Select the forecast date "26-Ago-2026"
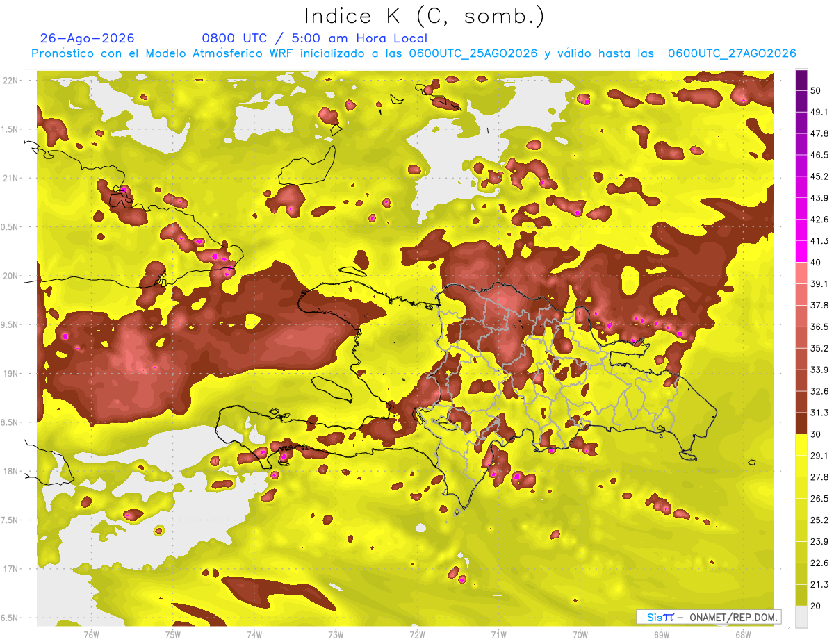The height and width of the screenshot is (644, 834). tap(88, 38)
